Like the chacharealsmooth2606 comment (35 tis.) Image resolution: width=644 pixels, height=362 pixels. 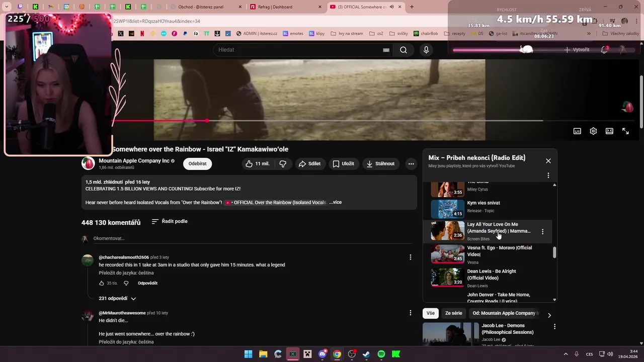pos(101,283)
